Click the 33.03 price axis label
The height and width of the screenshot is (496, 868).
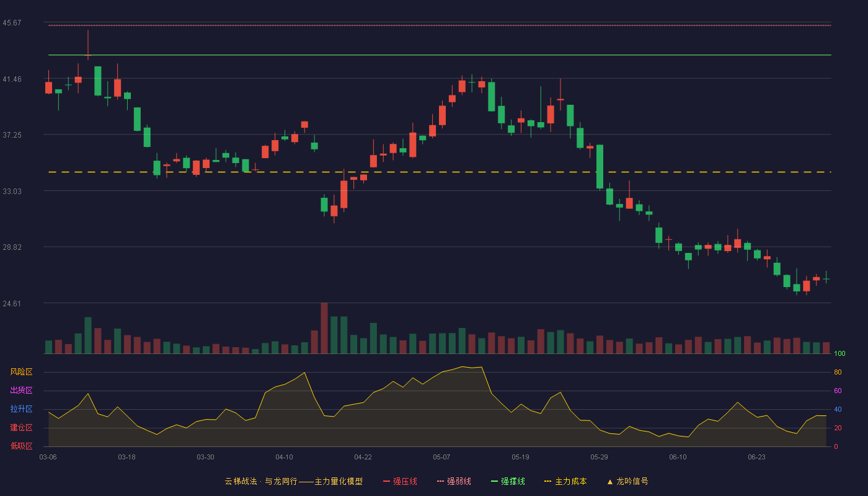[x=12, y=192]
